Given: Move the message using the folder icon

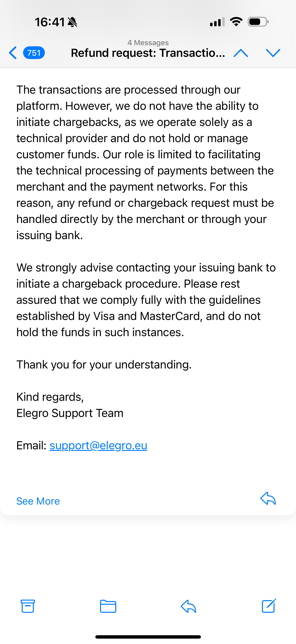Looking at the screenshot, I should click(108, 606).
